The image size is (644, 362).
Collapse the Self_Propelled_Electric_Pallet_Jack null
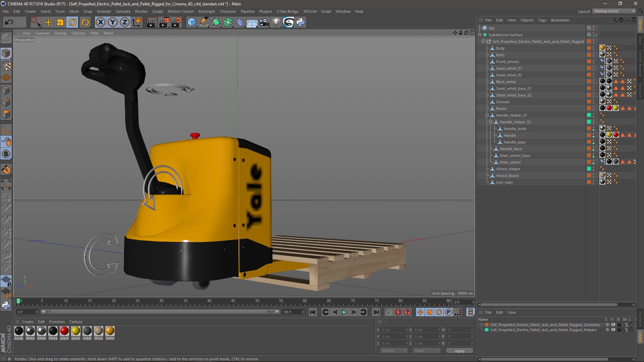(x=483, y=42)
